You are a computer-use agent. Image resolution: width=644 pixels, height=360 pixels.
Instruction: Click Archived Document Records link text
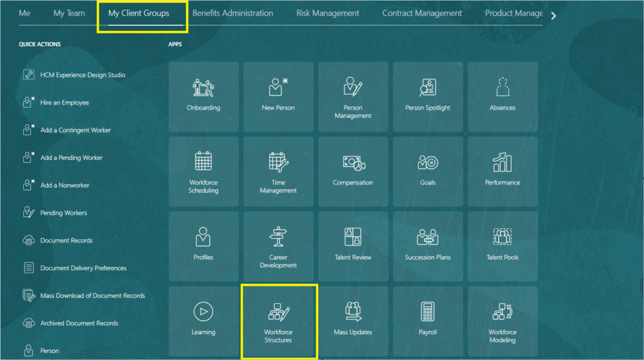point(79,323)
